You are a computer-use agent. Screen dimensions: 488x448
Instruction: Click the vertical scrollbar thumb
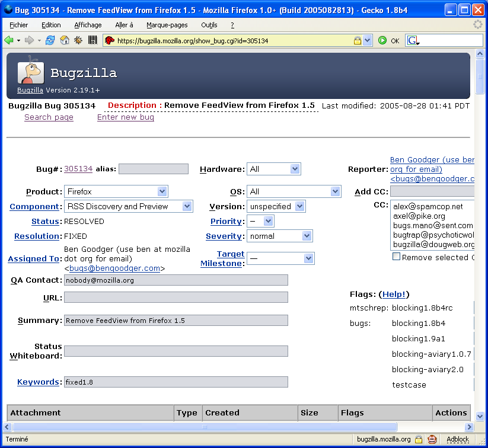point(480,76)
